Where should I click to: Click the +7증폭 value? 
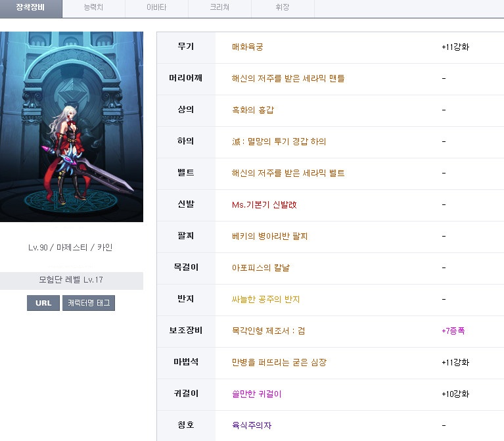[453, 331]
